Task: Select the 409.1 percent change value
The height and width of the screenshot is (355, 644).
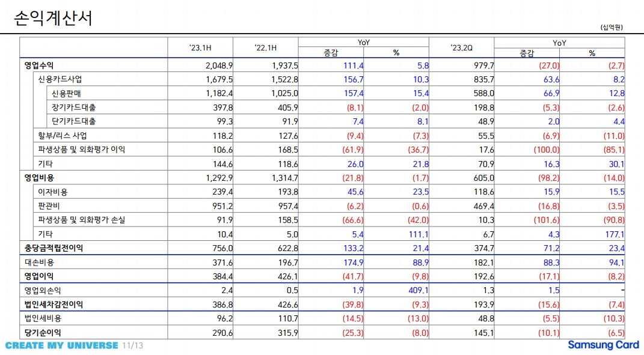Action: tap(416, 291)
